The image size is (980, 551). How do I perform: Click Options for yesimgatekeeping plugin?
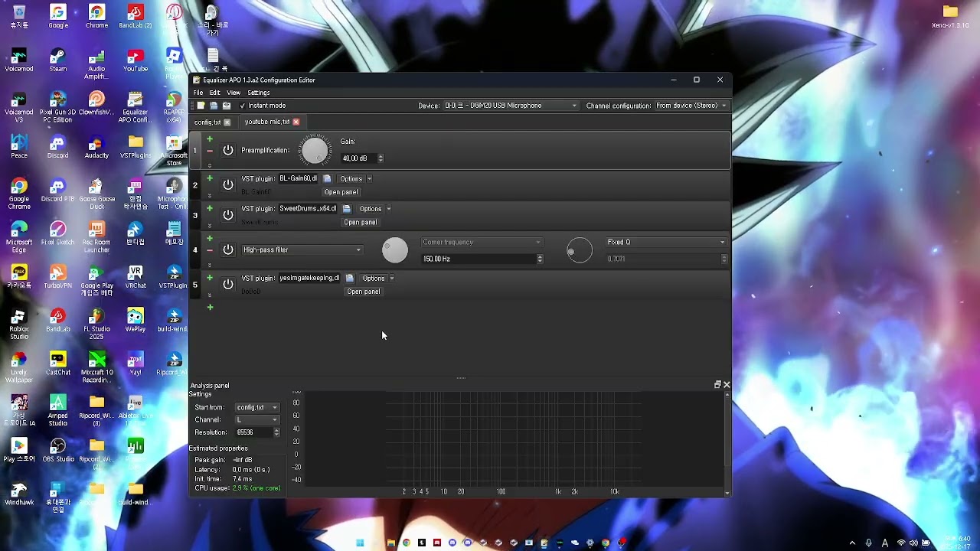coord(373,279)
